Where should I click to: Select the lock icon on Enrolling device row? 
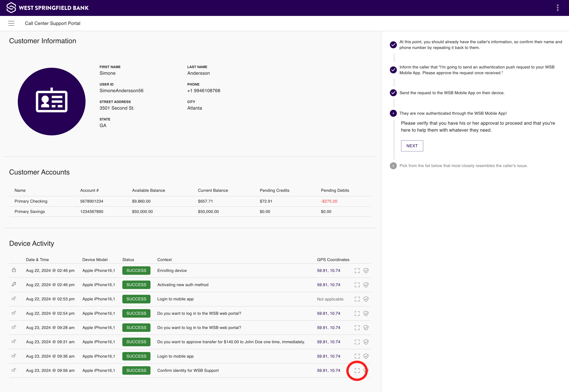point(14,270)
